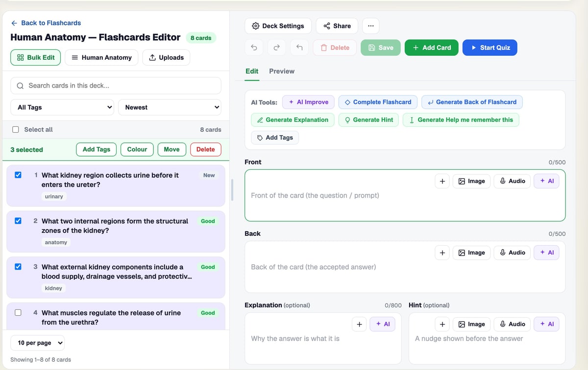Image resolution: width=588 pixels, height=370 pixels.
Task: Click the search cards input field
Action: coord(116,85)
